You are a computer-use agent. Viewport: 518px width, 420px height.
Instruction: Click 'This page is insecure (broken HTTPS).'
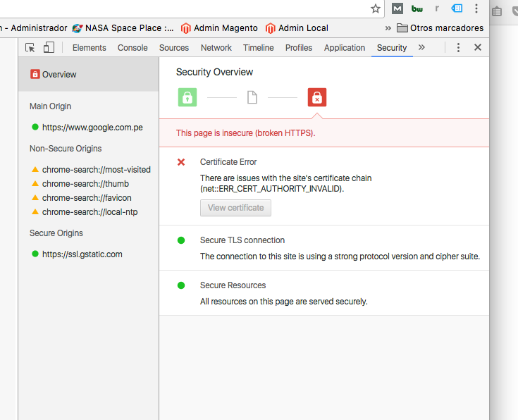[245, 133]
